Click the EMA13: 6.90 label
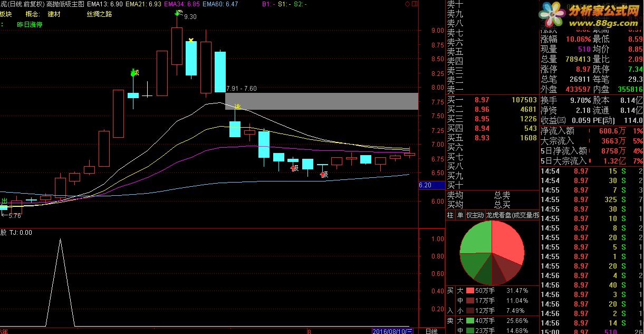The image size is (644, 334). [x=105, y=4]
